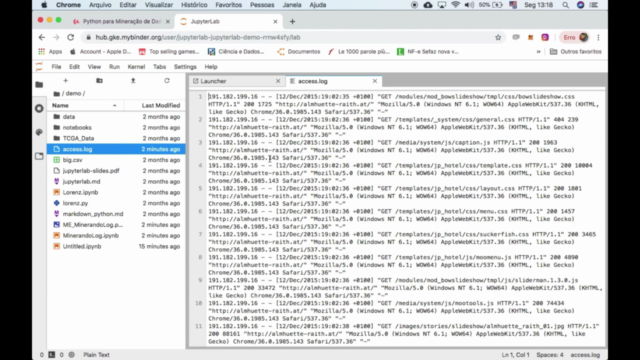Open the View menu

click(94, 67)
